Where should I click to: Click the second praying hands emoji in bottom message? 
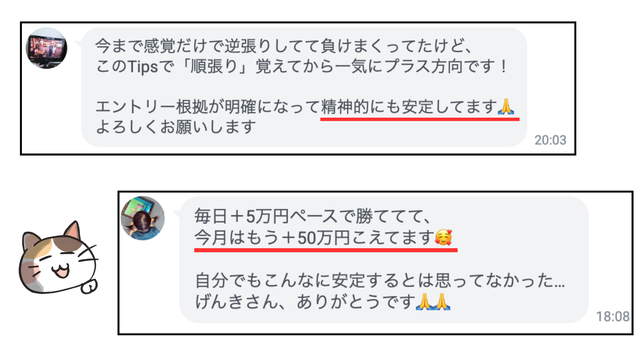442,302
